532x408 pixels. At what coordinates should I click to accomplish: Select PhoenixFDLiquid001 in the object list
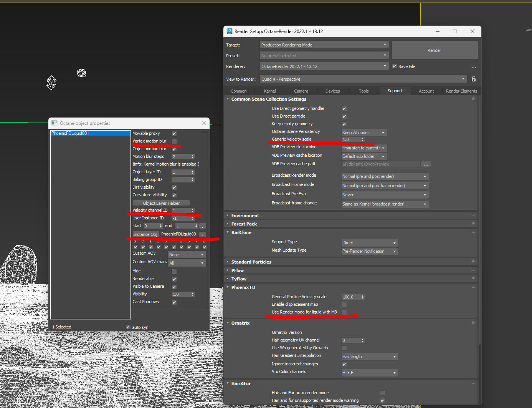91,133
